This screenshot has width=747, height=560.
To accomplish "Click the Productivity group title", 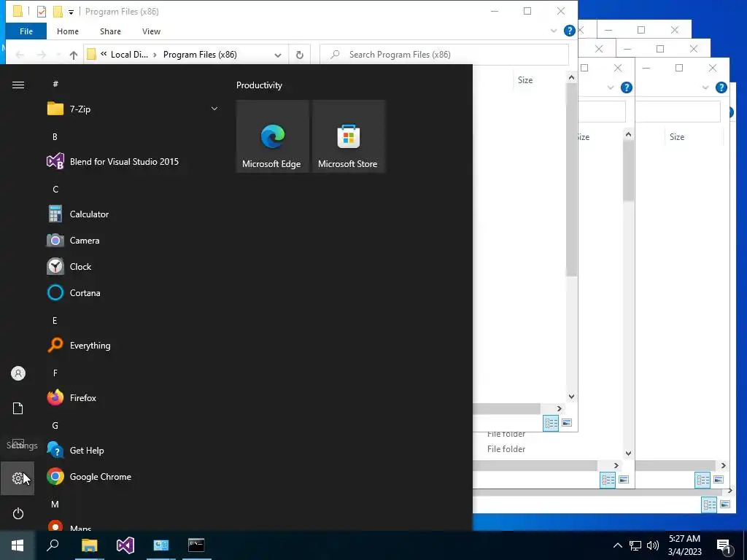I will pyautogui.click(x=259, y=85).
